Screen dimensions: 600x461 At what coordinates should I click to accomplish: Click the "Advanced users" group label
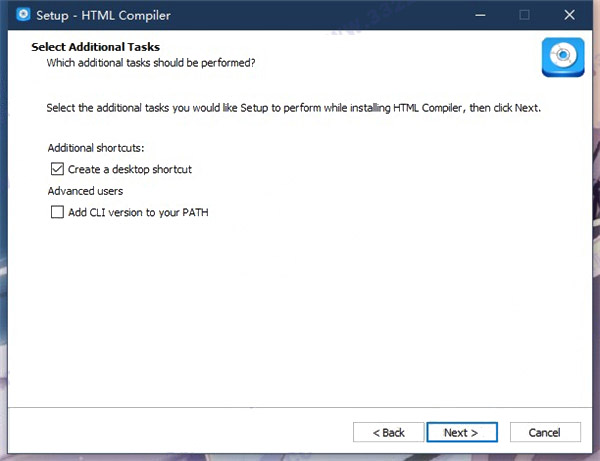pos(85,191)
